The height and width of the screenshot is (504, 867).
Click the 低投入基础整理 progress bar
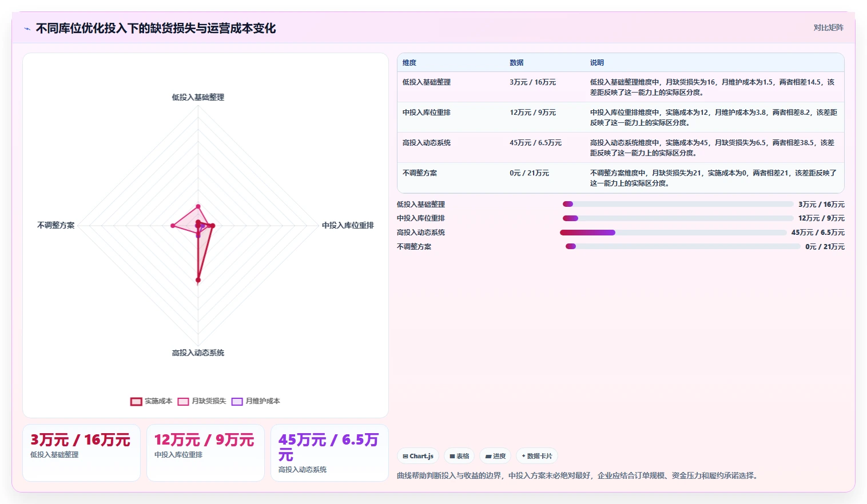tap(678, 204)
